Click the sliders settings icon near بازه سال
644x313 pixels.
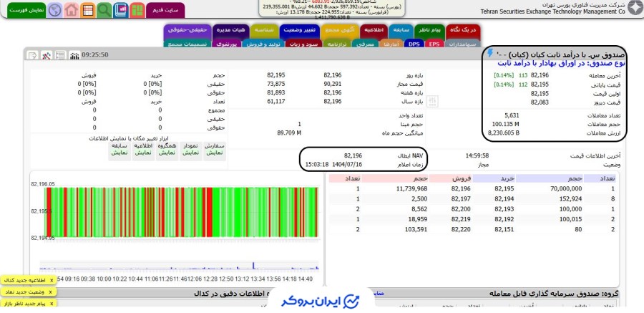[433, 101]
